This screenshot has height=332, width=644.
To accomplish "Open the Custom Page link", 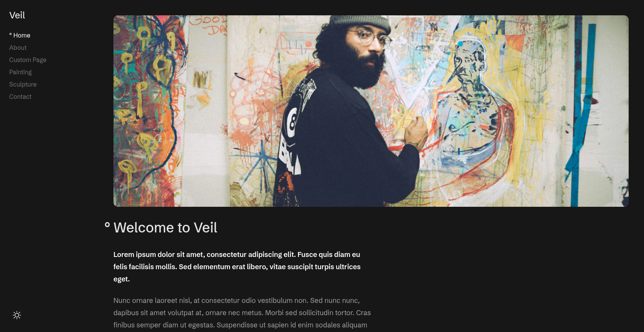I will 28,60.
